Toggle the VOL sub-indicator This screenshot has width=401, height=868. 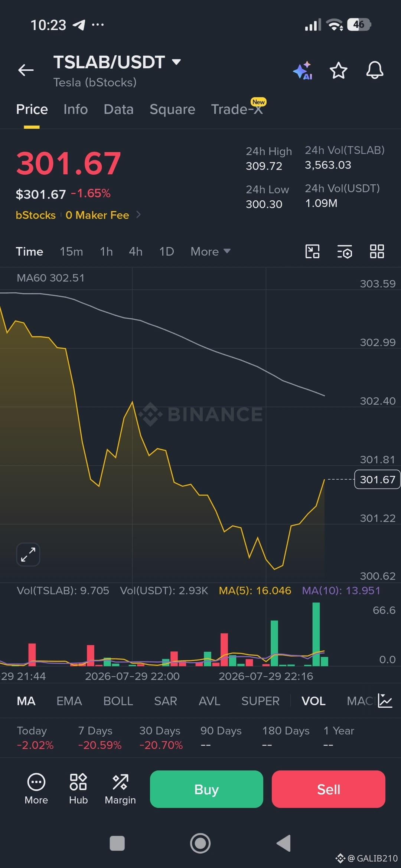tap(313, 701)
